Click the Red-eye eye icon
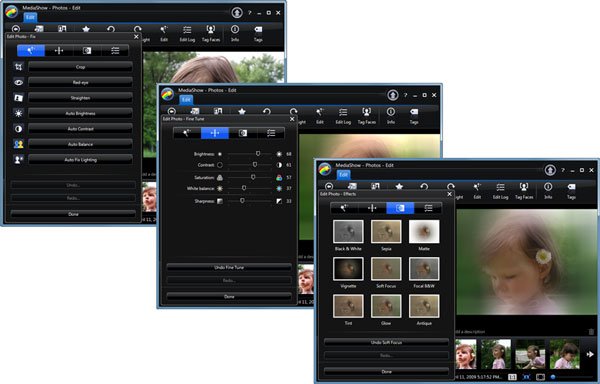 [18, 82]
